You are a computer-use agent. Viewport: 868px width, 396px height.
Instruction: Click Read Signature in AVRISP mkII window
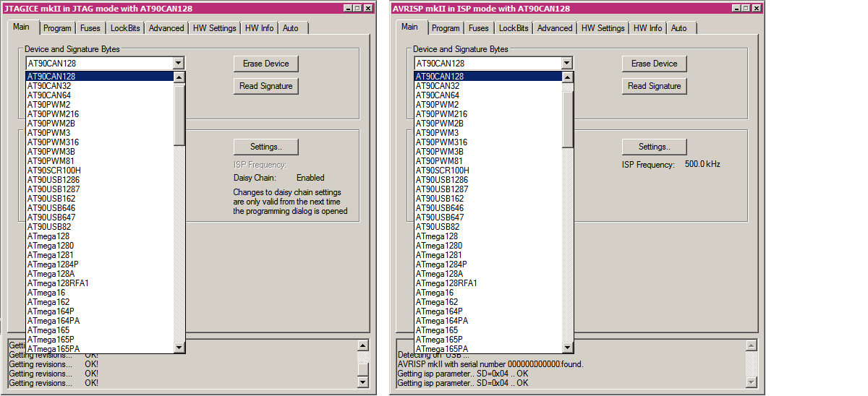tap(654, 86)
